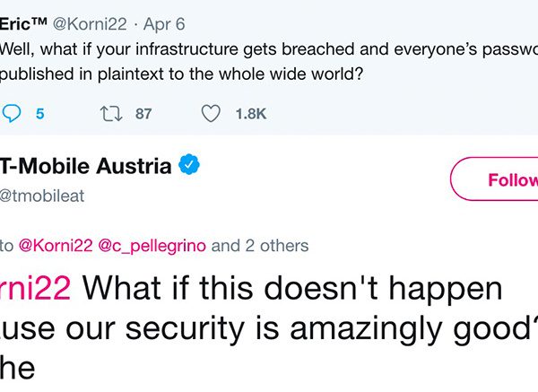Open the 87 retweets count
Image resolution: width=538 pixels, height=392 pixels.
click(143, 114)
